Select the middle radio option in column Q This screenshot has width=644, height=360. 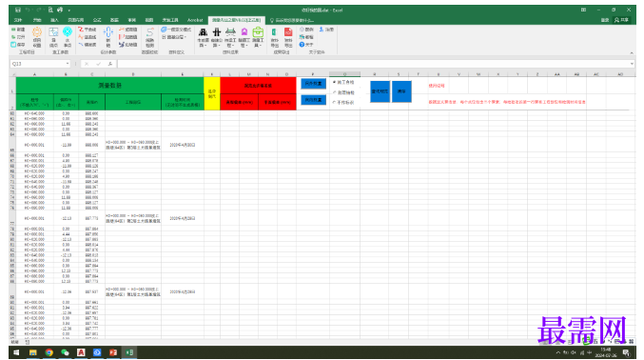(x=334, y=92)
